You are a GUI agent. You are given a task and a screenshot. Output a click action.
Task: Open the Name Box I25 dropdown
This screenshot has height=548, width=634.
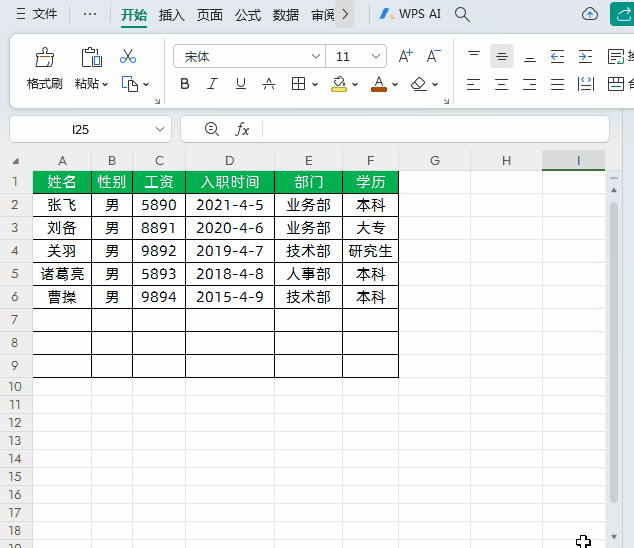(160, 129)
